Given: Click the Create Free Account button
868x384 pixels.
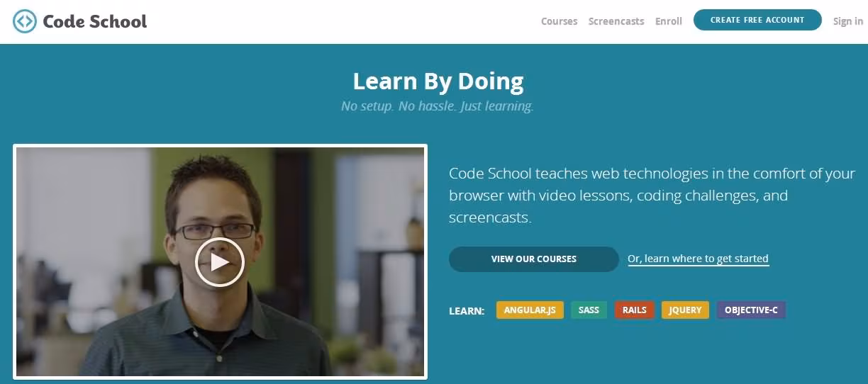Looking at the screenshot, I should pyautogui.click(x=757, y=20).
